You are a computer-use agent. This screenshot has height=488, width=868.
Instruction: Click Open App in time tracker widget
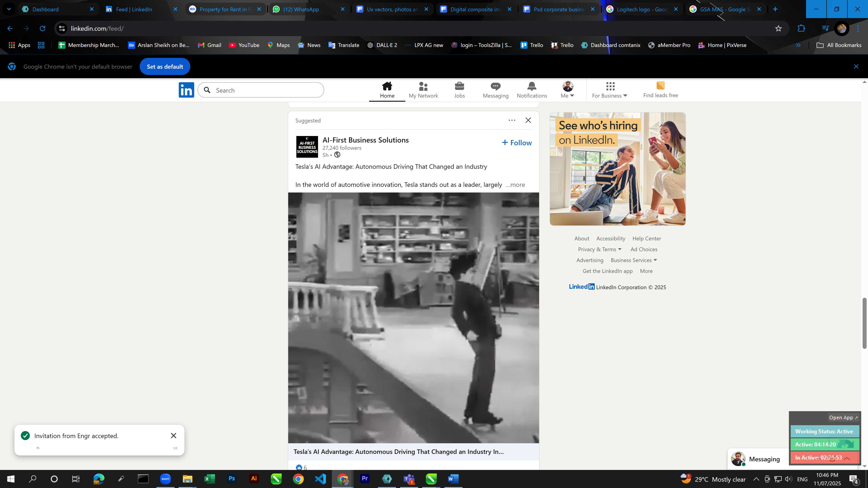(843, 417)
